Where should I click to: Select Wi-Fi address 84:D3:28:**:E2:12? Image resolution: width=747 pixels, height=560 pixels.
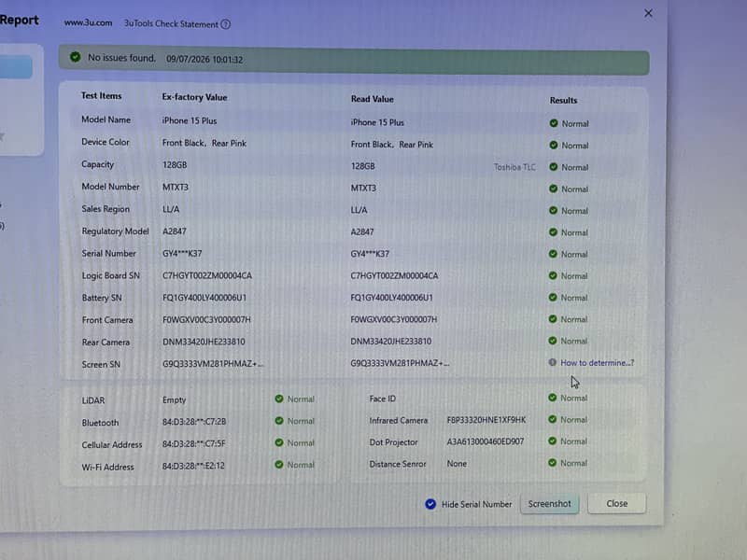tap(193, 466)
